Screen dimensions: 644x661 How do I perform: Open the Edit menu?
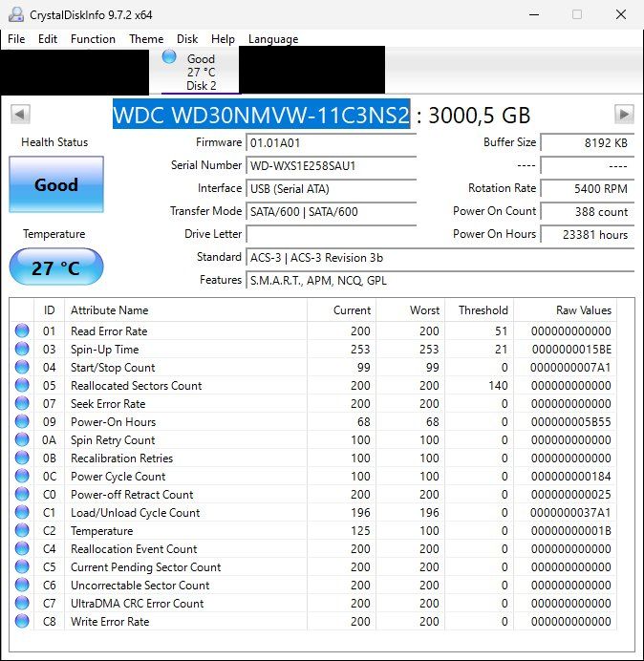[x=48, y=39]
